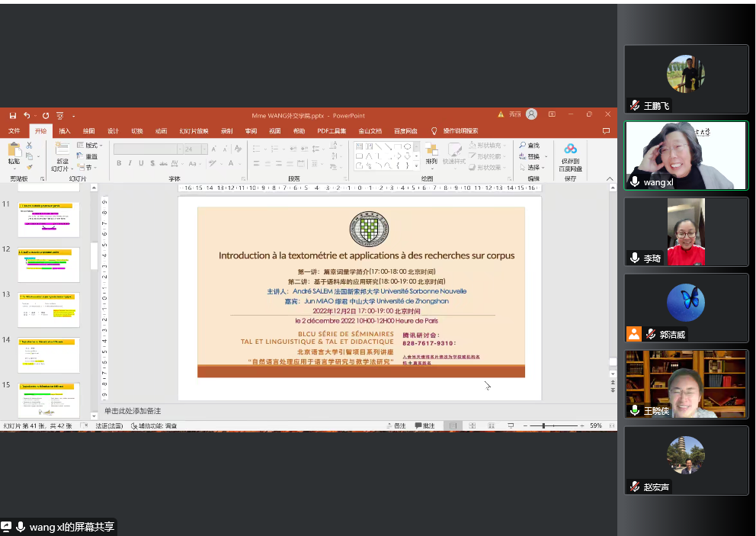Screen dimensions: 756x536
Task: Expand the Layout (版式) dropdown
Action: pos(91,145)
